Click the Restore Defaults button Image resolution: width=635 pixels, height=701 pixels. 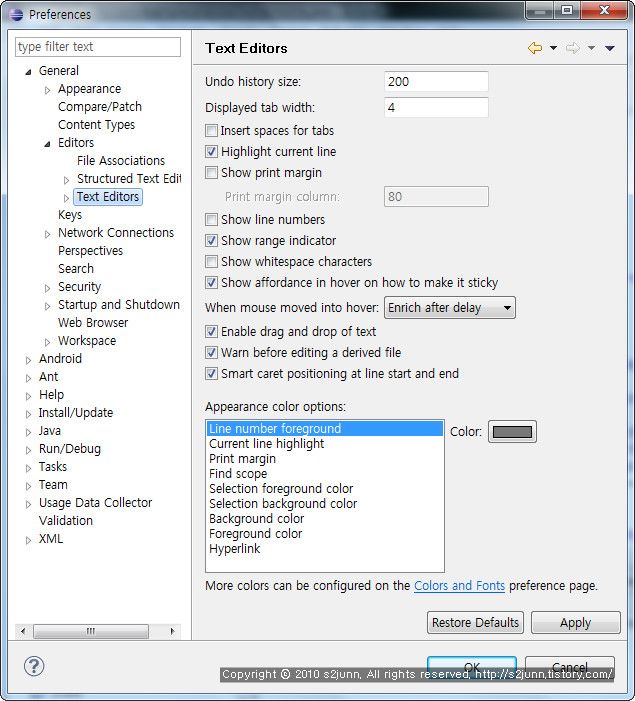click(x=475, y=622)
